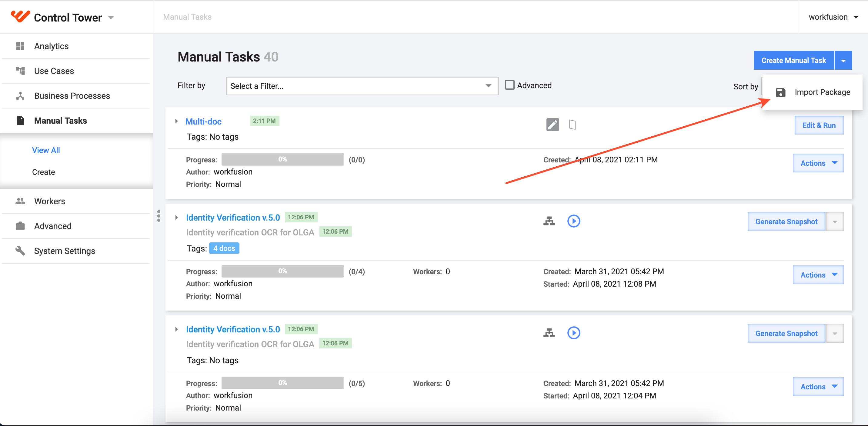The height and width of the screenshot is (426, 868).
Task: Click progress bar of 0/4 task
Action: pyautogui.click(x=283, y=271)
